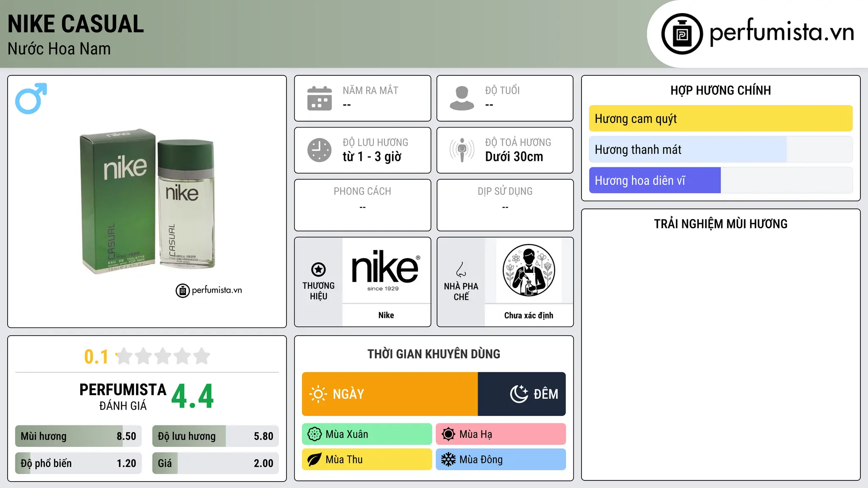Click the leaf icon next to Mùa Thu
Viewport: 868px width, 488px height.
[x=314, y=460]
